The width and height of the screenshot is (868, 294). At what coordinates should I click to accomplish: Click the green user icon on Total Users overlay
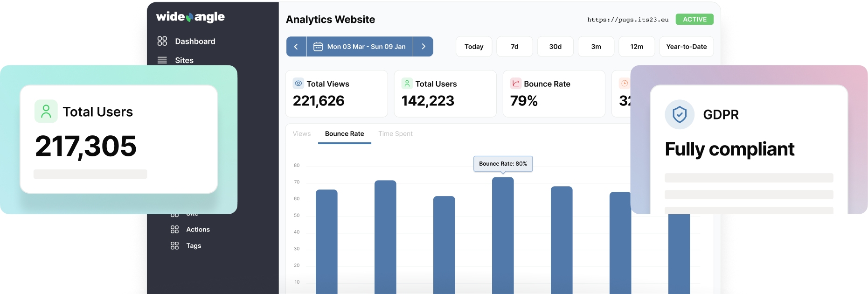(46, 112)
